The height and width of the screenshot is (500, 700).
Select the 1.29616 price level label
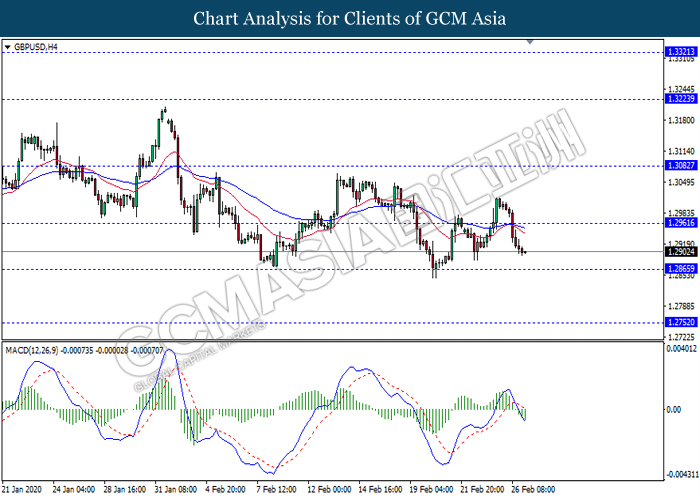[x=681, y=223]
